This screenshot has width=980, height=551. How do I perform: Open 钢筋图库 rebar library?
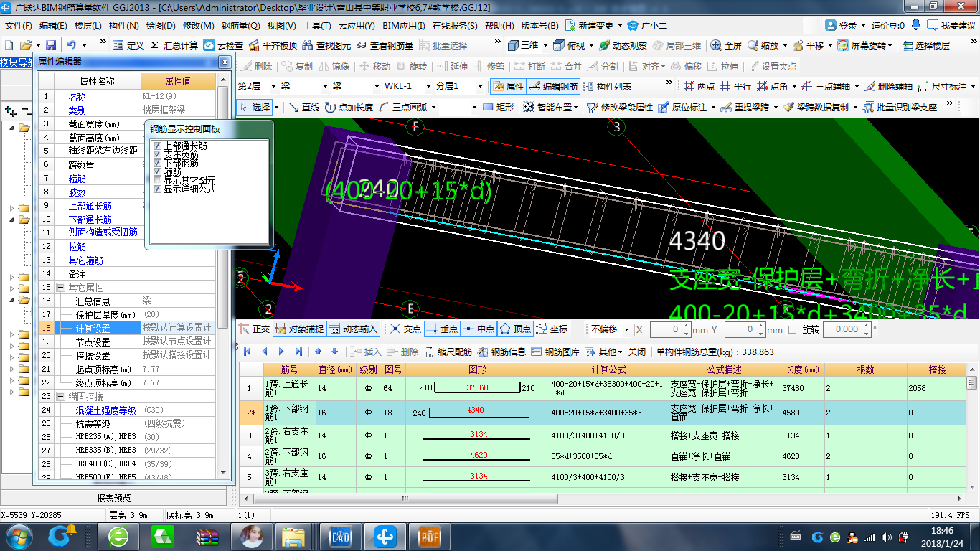tap(555, 352)
